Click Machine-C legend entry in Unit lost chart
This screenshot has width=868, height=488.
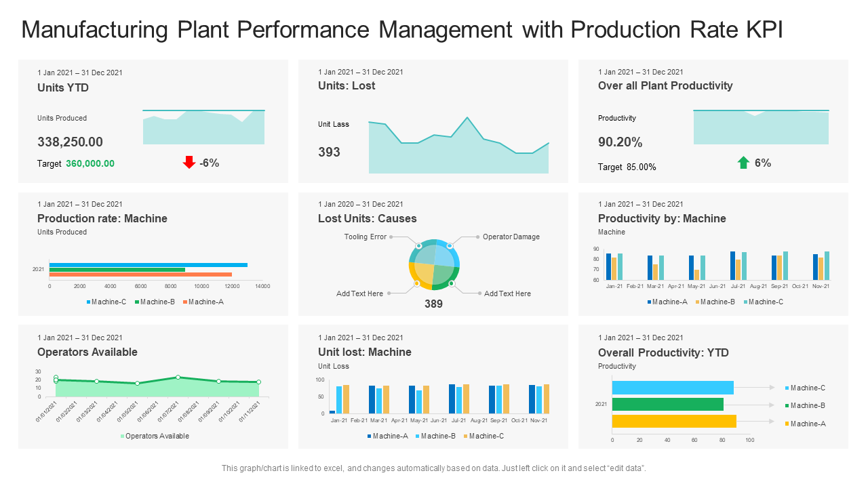point(484,436)
